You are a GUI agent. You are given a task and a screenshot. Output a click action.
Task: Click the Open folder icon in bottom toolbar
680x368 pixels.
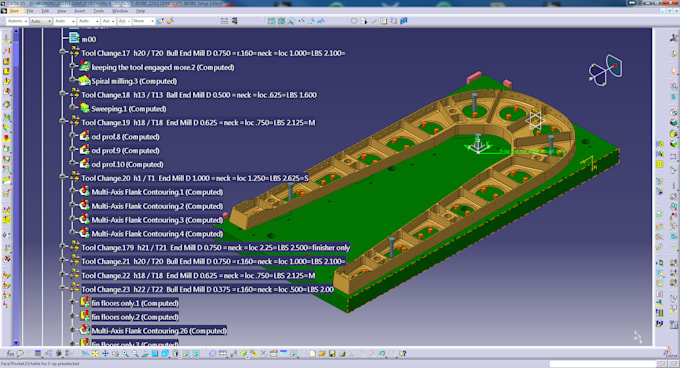[322, 354]
